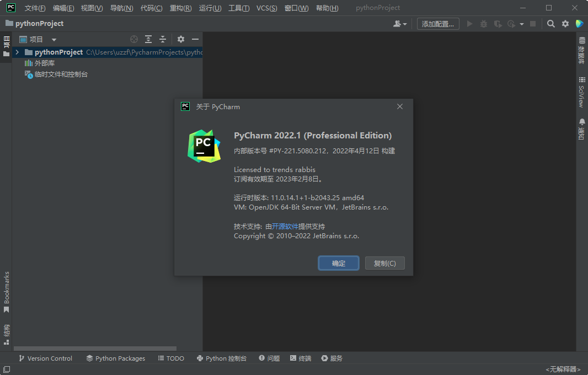Click 复制(C) in the About dialog
Screen dimensions: 588x375
pyautogui.click(x=385, y=263)
